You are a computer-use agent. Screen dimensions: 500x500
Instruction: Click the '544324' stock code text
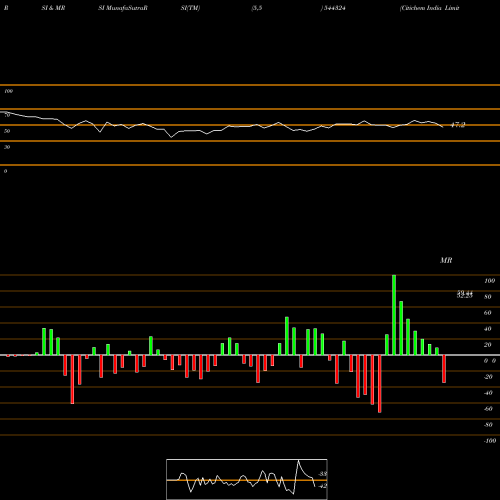click(x=334, y=8)
